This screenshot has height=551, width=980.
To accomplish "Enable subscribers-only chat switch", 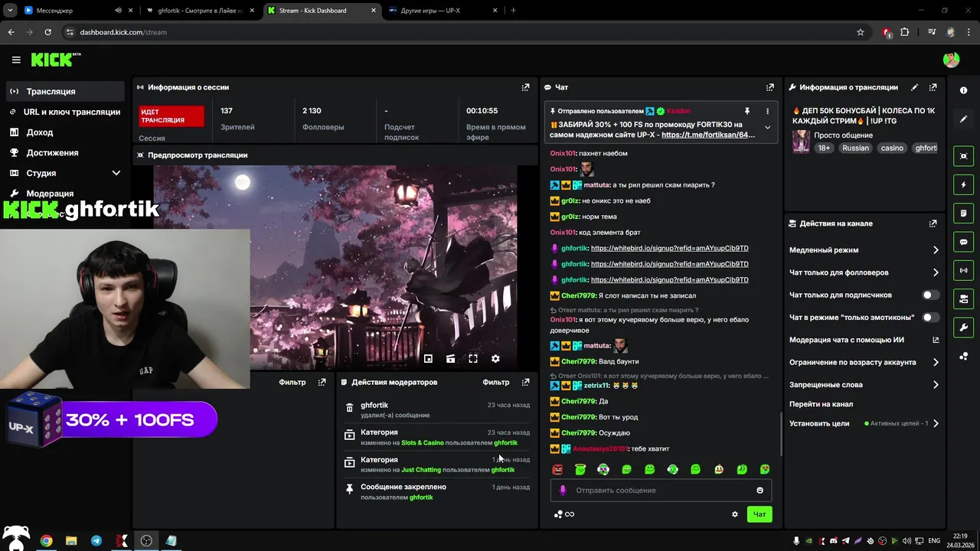I will (x=930, y=295).
